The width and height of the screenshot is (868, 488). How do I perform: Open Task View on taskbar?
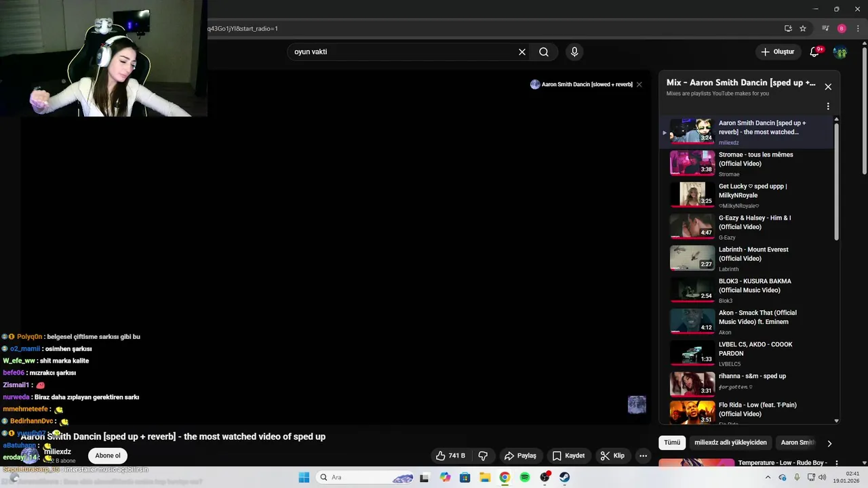pos(425,477)
